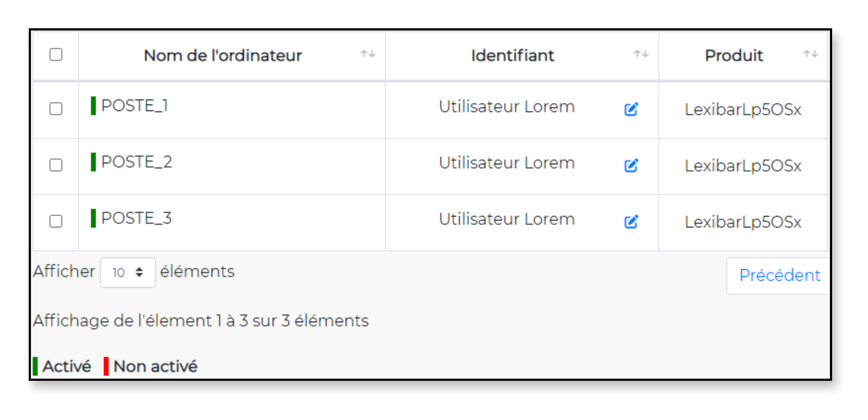Check the POSTE_1 row checkbox
The image size is (868, 420).
[x=56, y=109]
